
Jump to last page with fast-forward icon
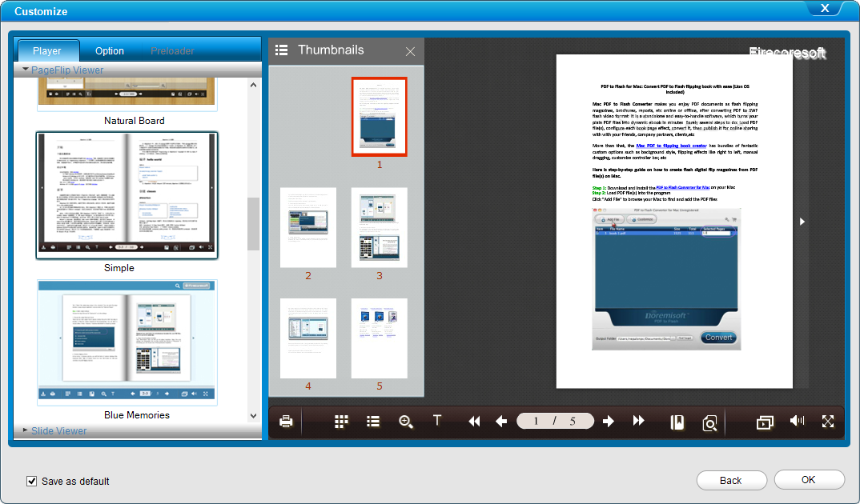[638, 421]
